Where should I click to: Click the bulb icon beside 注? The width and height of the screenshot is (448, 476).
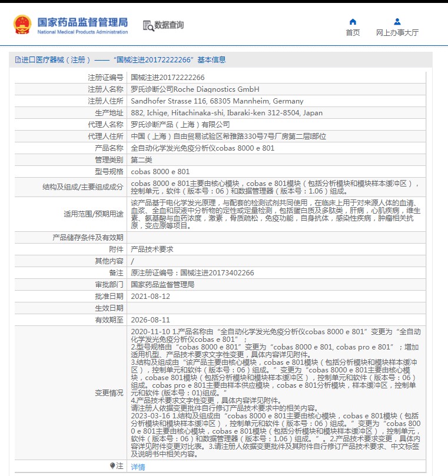pos(112,465)
